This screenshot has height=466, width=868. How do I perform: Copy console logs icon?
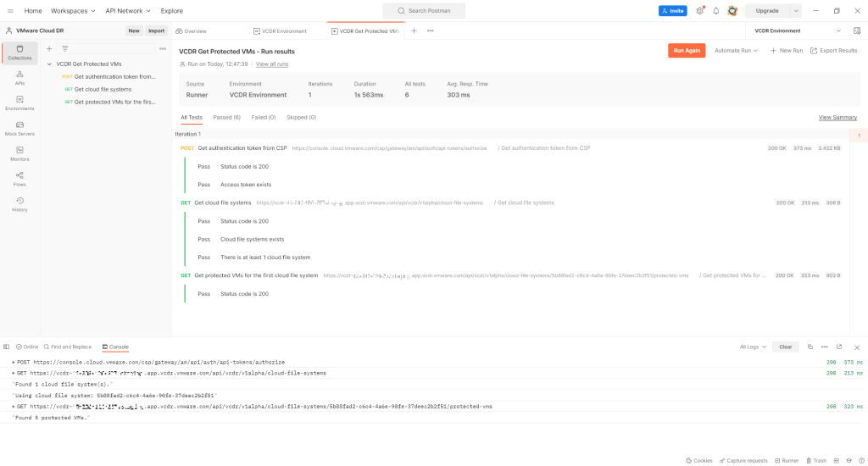pos(810,347)
